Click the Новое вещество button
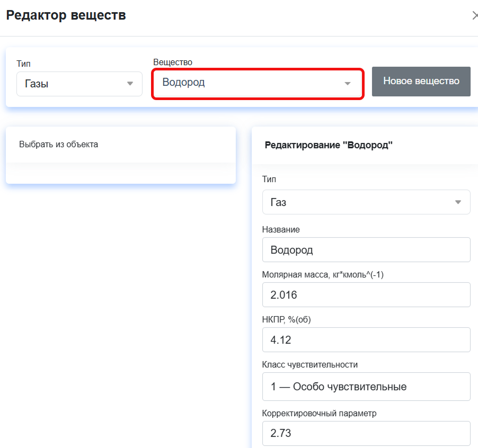This screenshot has height=448, width=478. 421,82
